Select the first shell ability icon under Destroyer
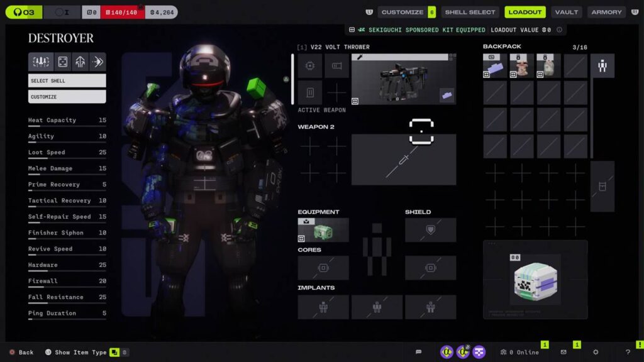Screen dimensions: 644x362 click(x=40, y=62)
